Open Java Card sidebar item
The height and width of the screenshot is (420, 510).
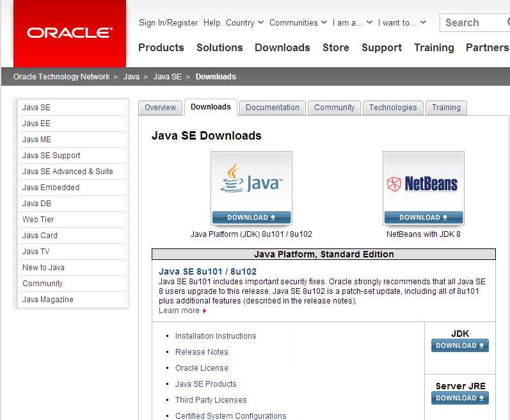coord(72,235)
